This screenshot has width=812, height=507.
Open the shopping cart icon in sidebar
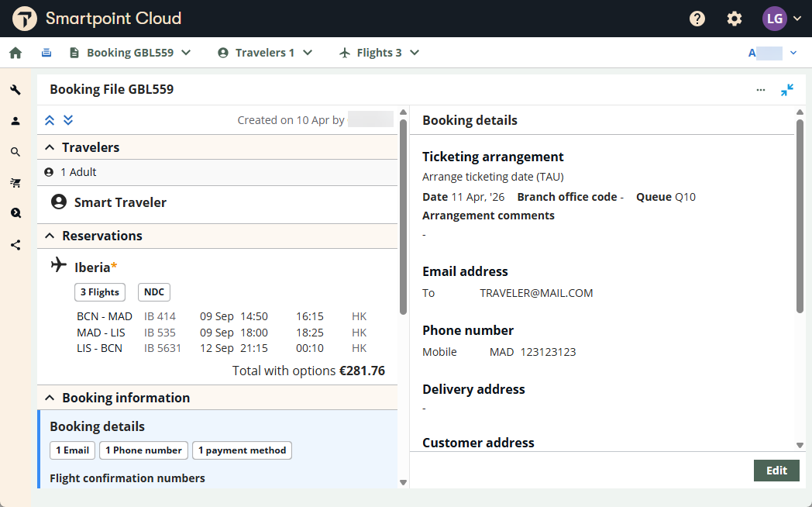(x=15, y=183)
